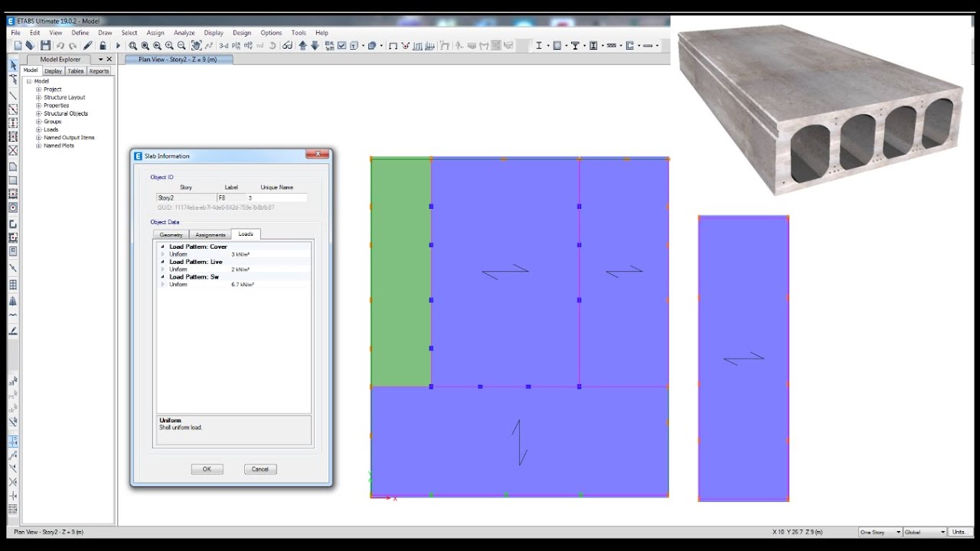
Task: Open the One Story dropdown in status bar
Action: coord(897,532)
